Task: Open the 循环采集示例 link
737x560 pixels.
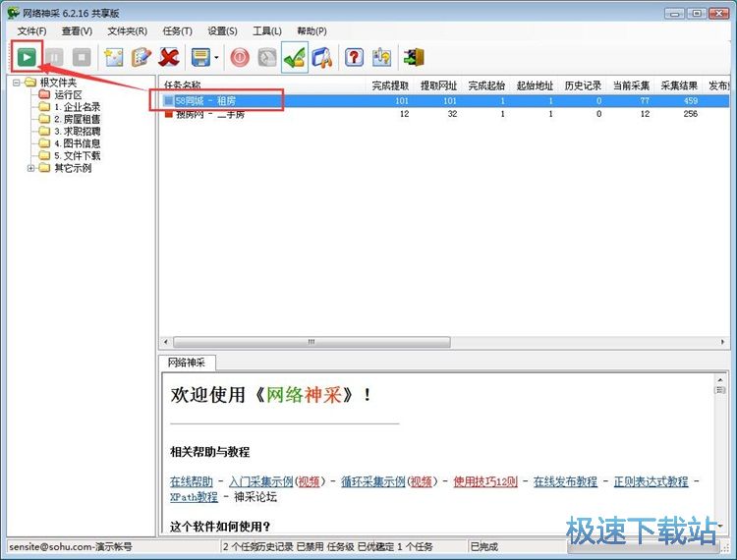Action: coord(372,481)
